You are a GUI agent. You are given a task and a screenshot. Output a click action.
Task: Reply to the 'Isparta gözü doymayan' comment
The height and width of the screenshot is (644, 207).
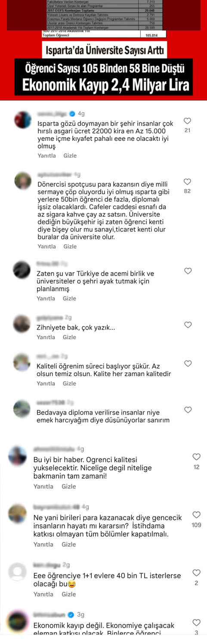point(46,155)
